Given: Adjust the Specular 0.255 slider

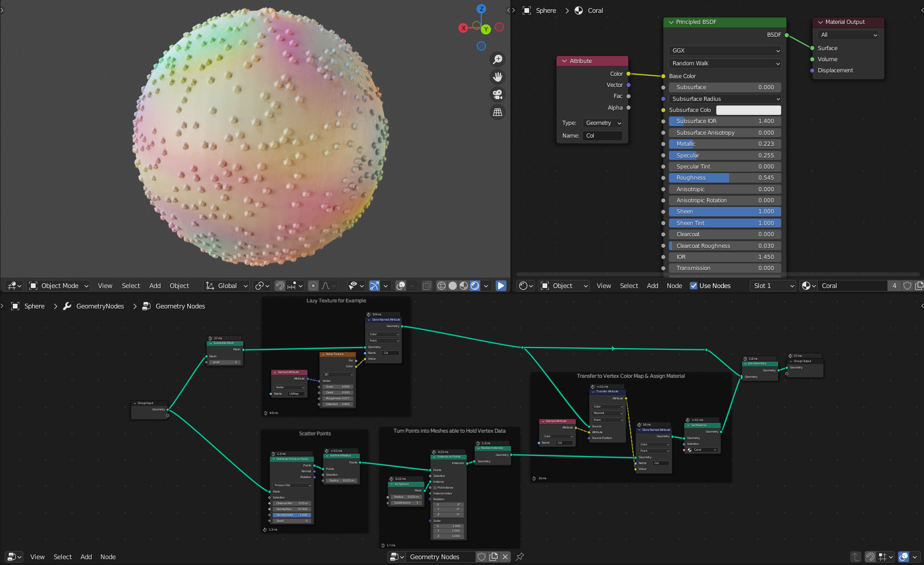Looking at the screenshot, I should [x=725, y=156].
